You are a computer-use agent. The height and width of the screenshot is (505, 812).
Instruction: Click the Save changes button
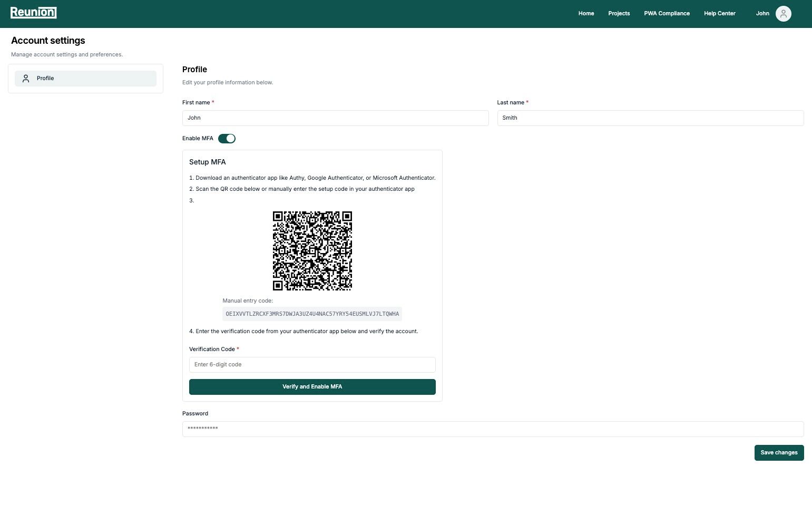click(779, 453)
